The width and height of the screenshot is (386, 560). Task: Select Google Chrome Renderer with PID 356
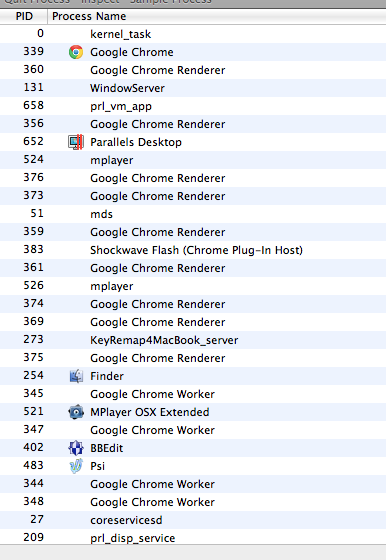(x=193, y=124)
